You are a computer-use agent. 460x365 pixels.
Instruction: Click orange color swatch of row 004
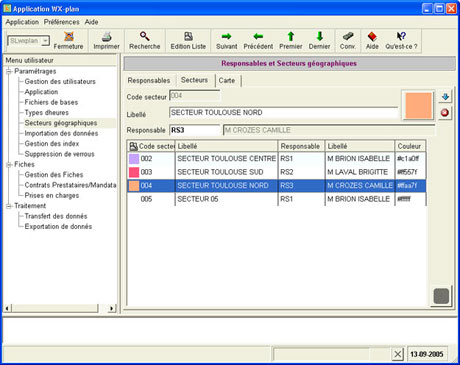[x=134, y=186]
